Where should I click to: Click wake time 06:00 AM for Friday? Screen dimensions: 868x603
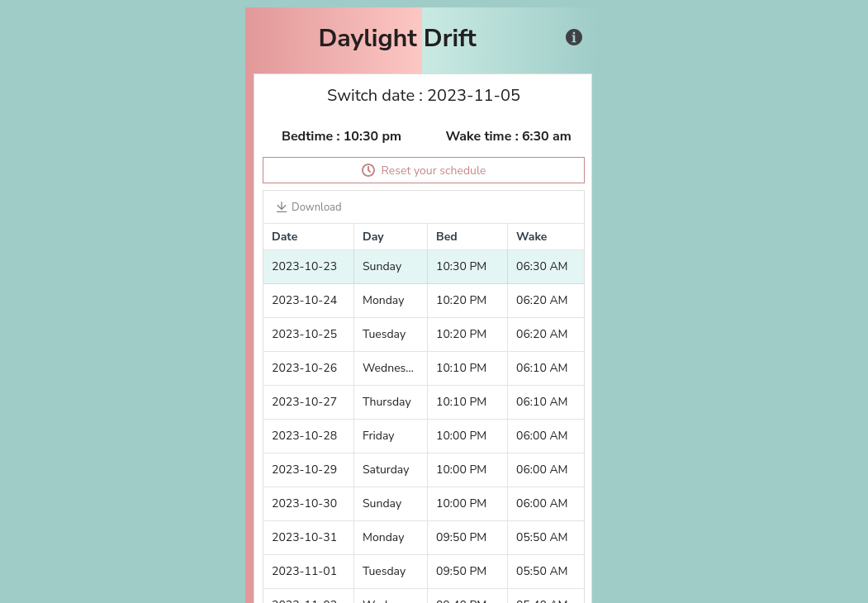tap(542, 436)
